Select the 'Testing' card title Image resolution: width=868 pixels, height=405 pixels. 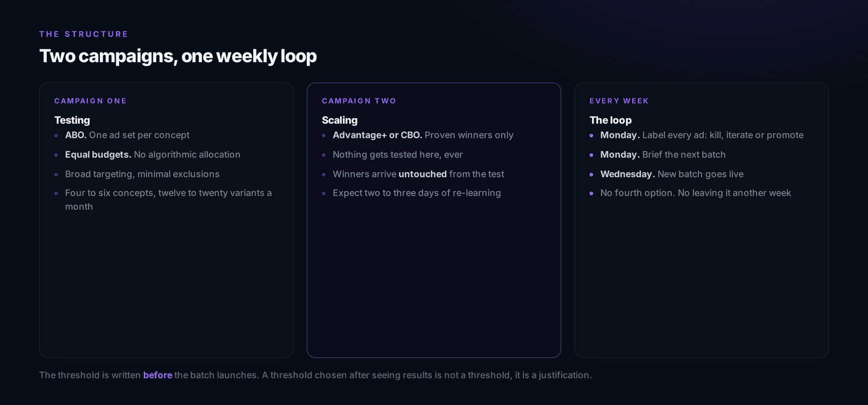[x=72, y=120]
